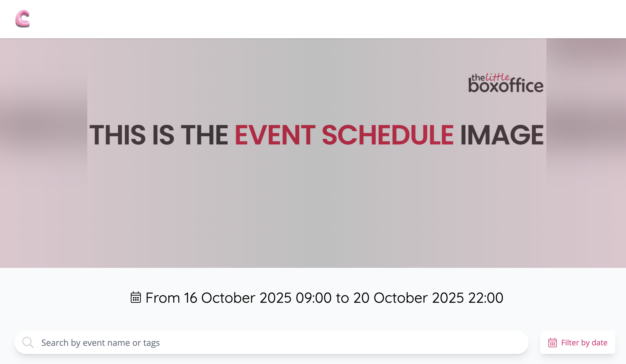Image resolution: width=626 pixels, height=364 pixels.
Task: Click the handwritten word little in the logo
Action: [x=498, y=77]
